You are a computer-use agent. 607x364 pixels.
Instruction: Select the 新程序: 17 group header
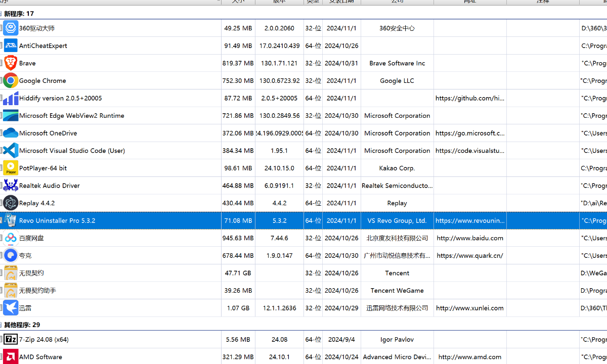19,14
